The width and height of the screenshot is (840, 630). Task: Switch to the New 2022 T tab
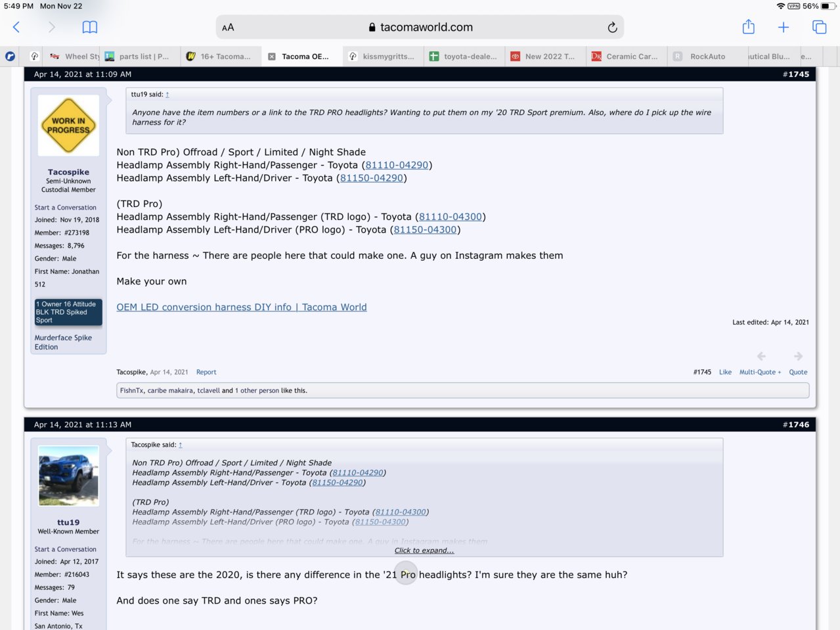pyautogui.click(x=544, y=56)
